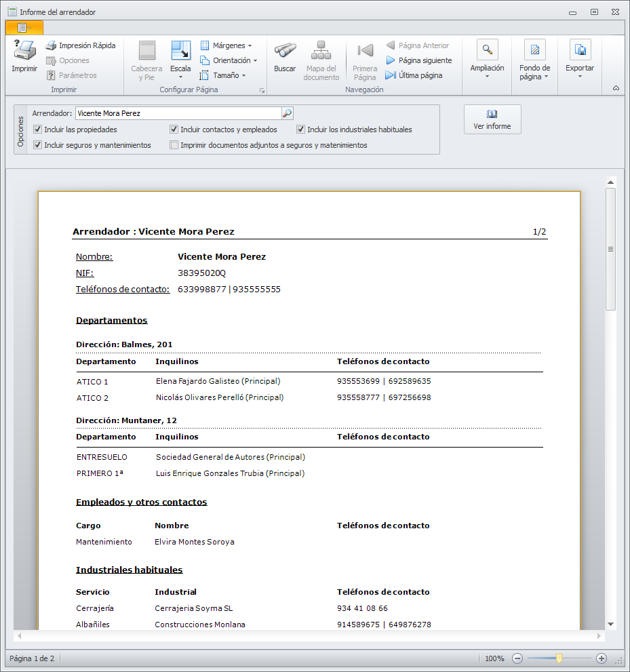Click the zoom out minus button
Image resolution: width=630 pixels, height=672 pixels.
tap(517, 658)
